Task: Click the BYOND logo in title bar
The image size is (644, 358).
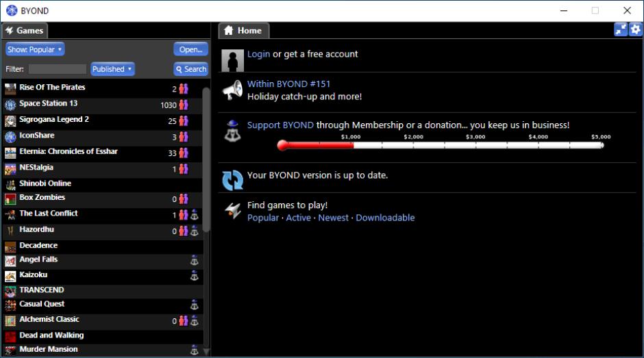Action: coord(12,11)
